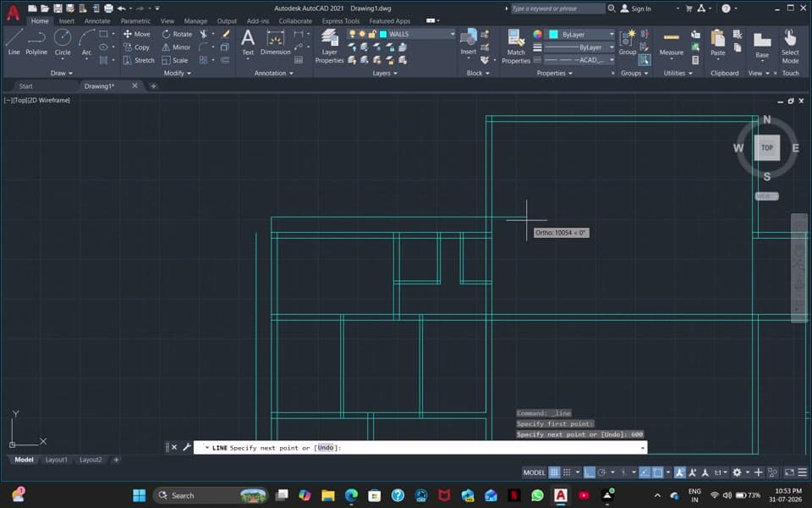Click the command line input field

420,447
